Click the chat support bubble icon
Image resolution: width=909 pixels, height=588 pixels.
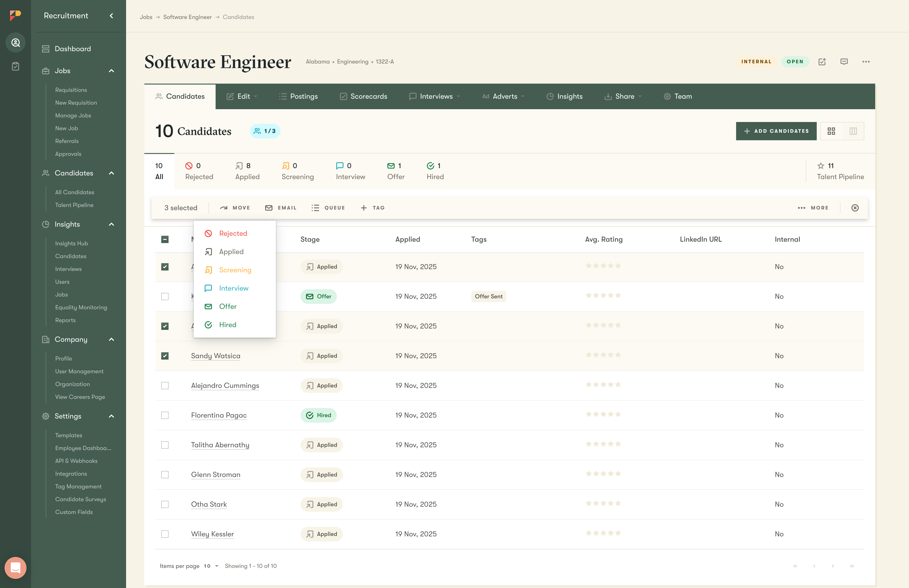click(15, 567)
